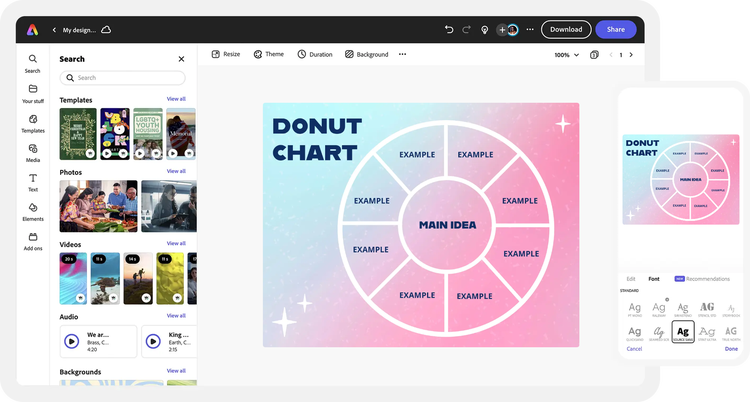Click the Adobe Express logo
This screenshot has height=402, width=750.
pos(33,30)
